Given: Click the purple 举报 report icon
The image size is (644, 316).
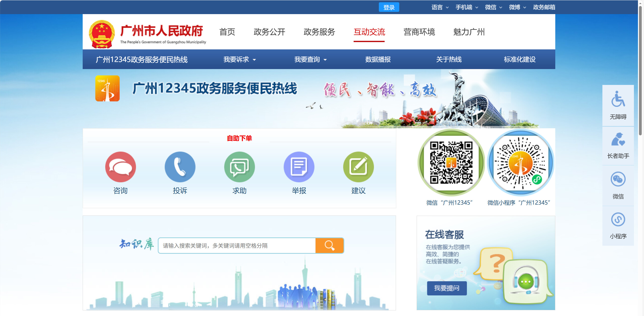Looking at the screenshot, I should tap(299, 167).
